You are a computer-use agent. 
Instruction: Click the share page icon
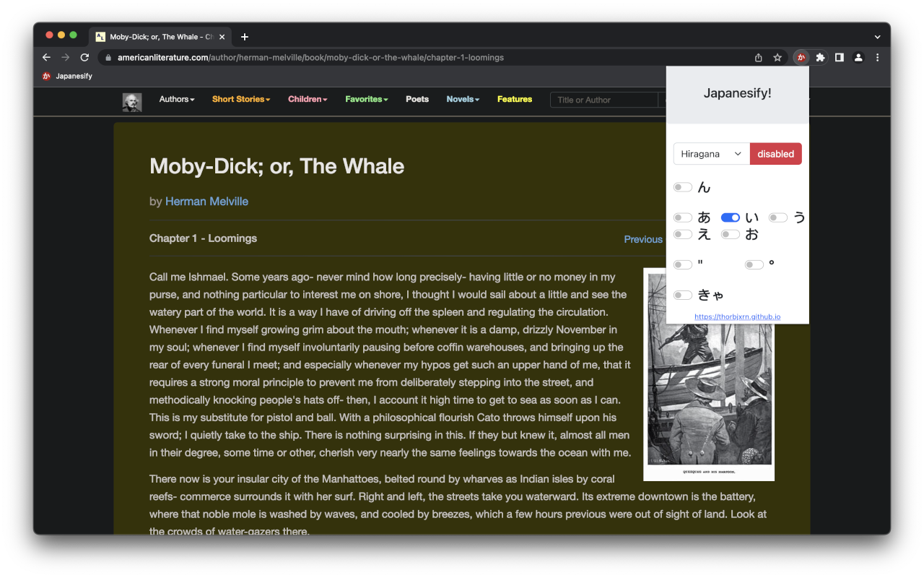click(759, 58)
